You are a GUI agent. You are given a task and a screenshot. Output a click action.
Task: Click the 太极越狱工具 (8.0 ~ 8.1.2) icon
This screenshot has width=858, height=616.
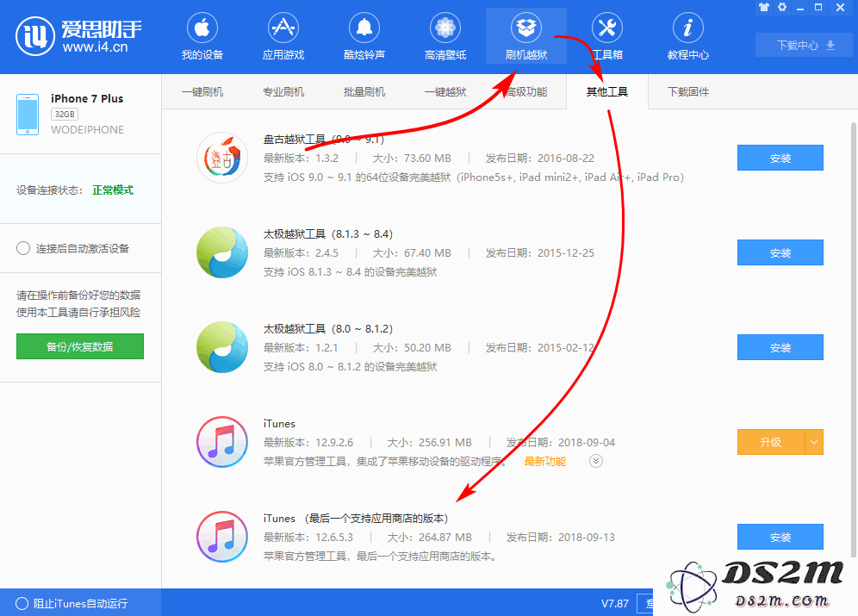point(222,347)
